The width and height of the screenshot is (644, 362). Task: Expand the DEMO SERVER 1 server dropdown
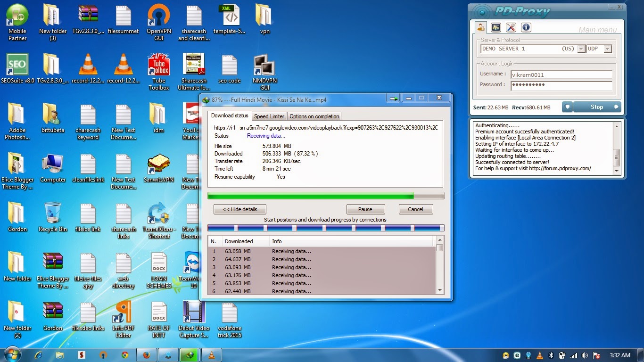click(581, 49)
